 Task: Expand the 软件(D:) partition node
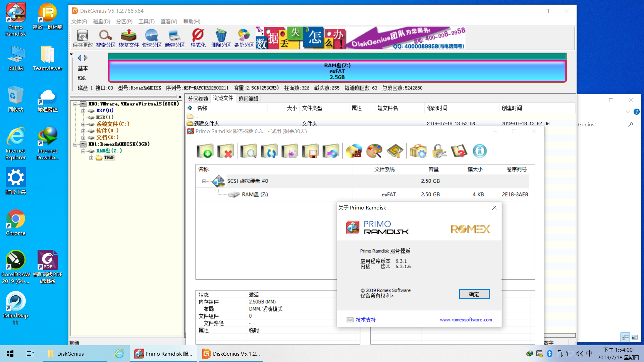[x=83, y=131]
